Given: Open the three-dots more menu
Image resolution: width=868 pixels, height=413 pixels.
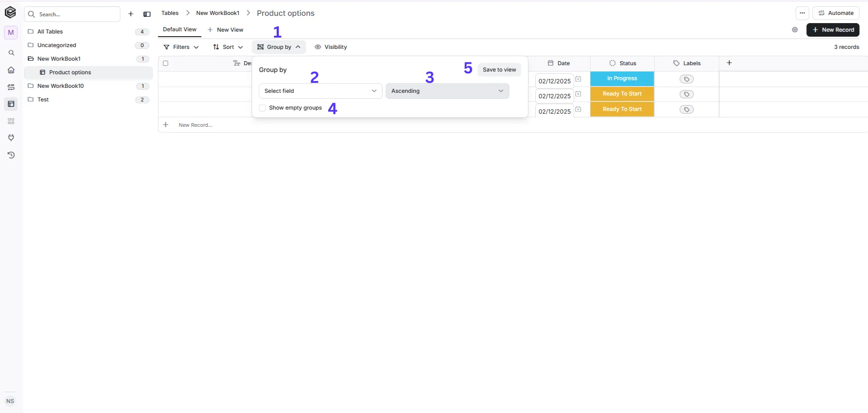Looking at the screenshot, I should [802, 13].
